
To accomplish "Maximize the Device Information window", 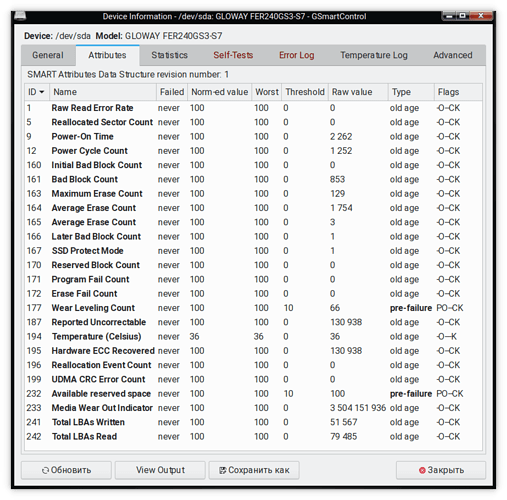I will coord(463,16).
